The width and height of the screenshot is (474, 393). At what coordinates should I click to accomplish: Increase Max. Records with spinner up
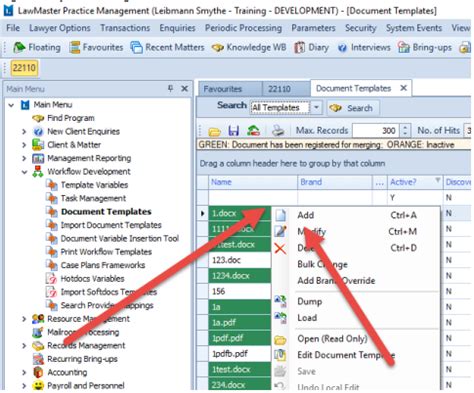pos(405,127)
